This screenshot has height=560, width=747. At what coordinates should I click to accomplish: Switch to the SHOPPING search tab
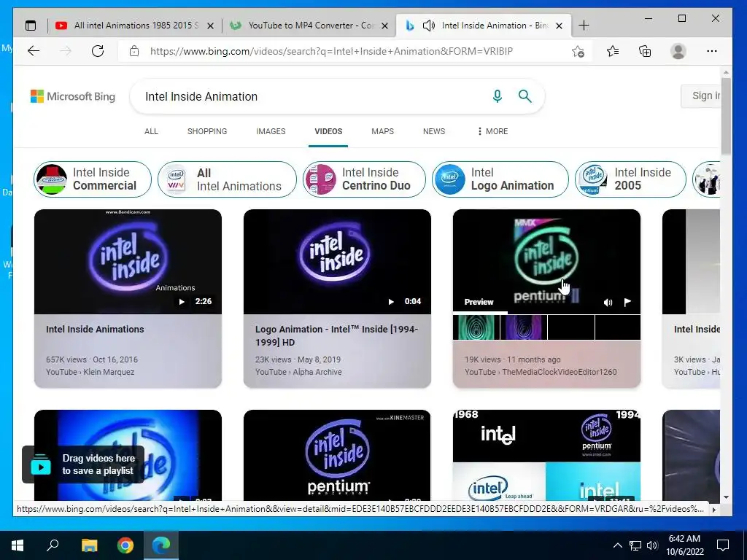tap(207, 131)
